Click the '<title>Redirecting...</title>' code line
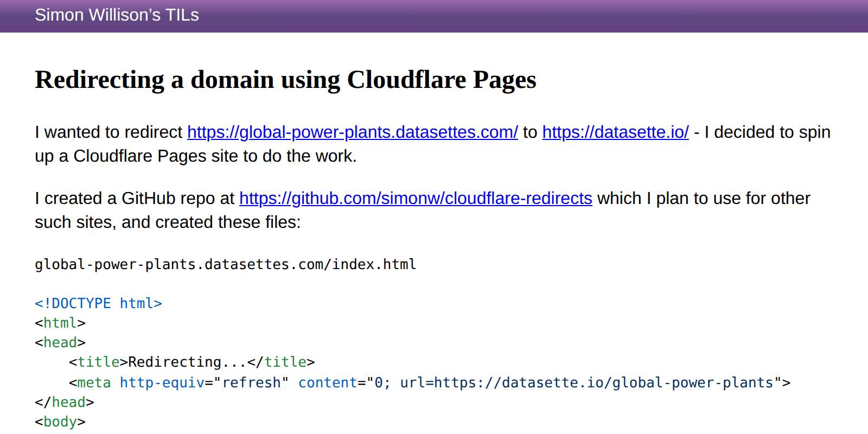This screenshot has width=868, height=434. click(x=192, y=362)
